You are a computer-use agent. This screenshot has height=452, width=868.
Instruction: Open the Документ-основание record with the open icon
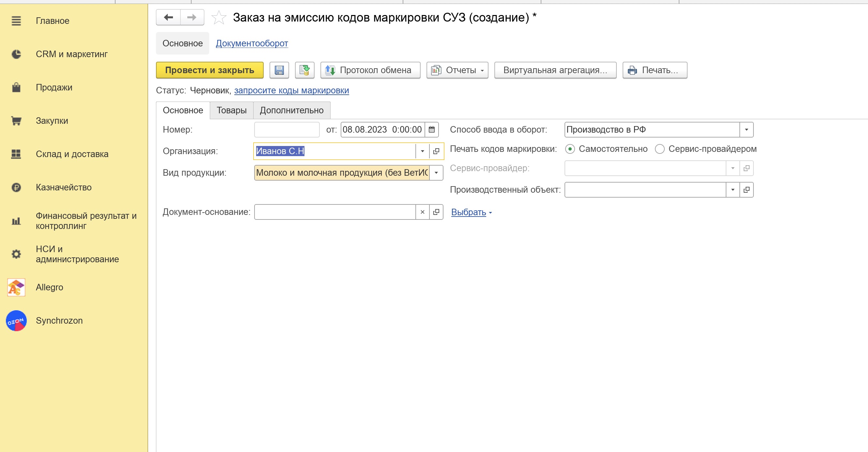click(436, 212)
